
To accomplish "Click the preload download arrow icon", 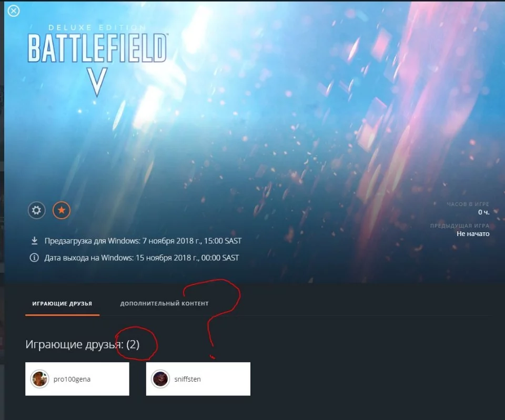I will point(35,241).
